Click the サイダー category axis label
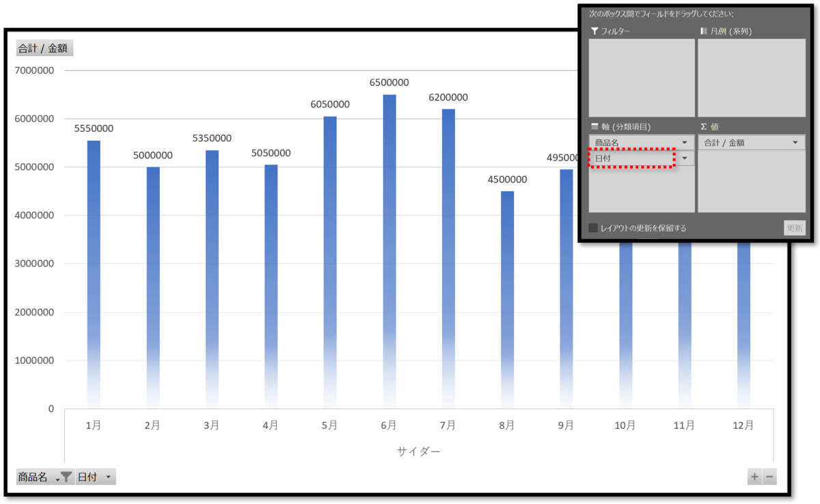The image size is (820, 504). click(x=418, y=451)
